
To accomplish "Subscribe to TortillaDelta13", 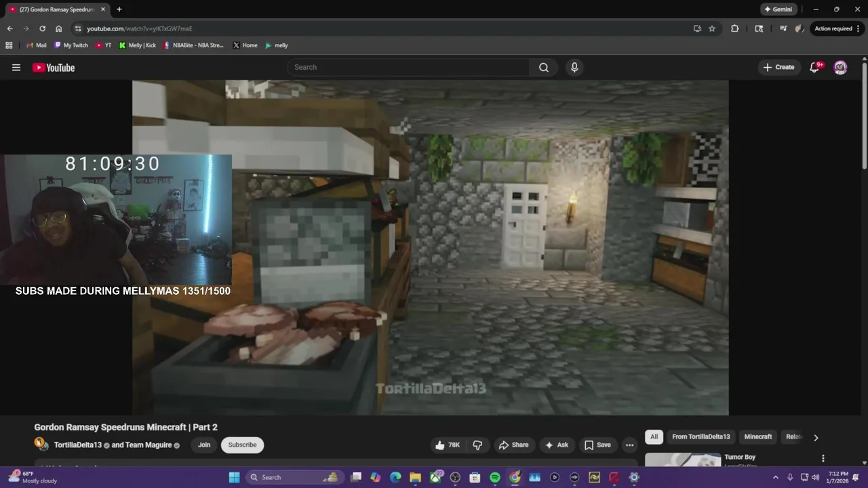I will 242,445.
